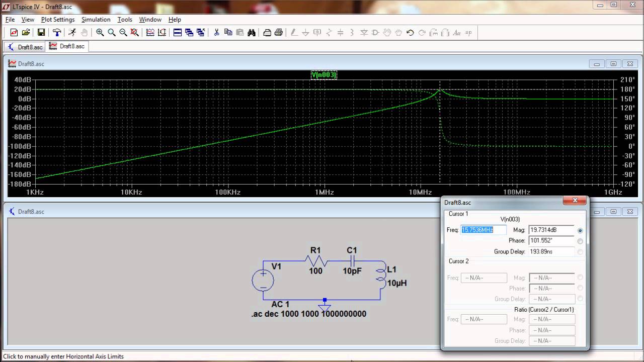Viewport: 644px width, 362px height.
Task: Open the Window menu
Action: 150,20
